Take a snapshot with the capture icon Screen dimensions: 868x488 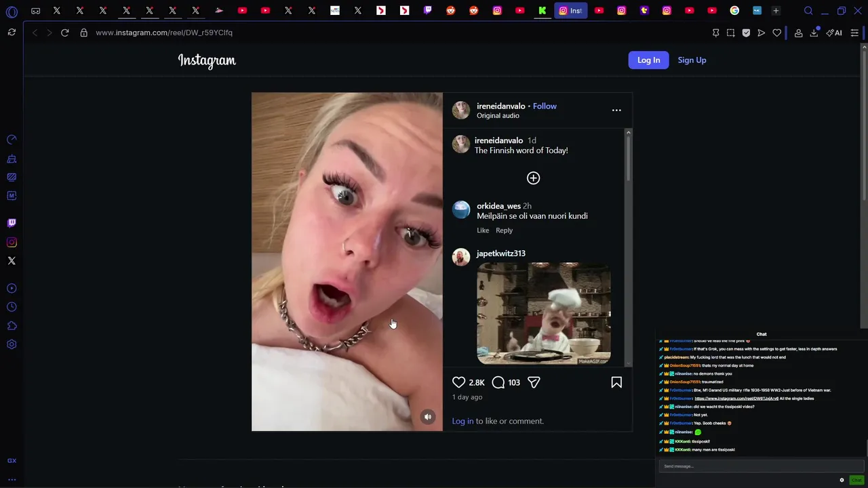[x=730, y=33]
